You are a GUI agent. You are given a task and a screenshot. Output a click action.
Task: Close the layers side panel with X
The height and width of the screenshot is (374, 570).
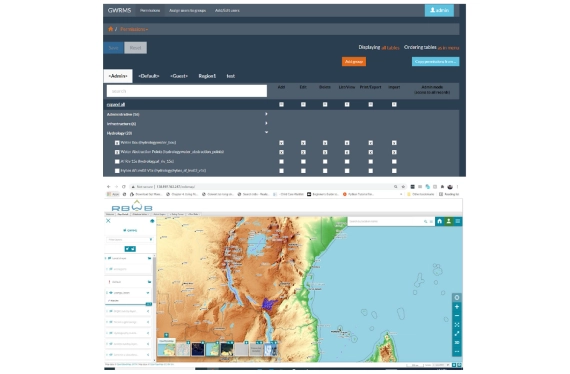pos(108,221)
